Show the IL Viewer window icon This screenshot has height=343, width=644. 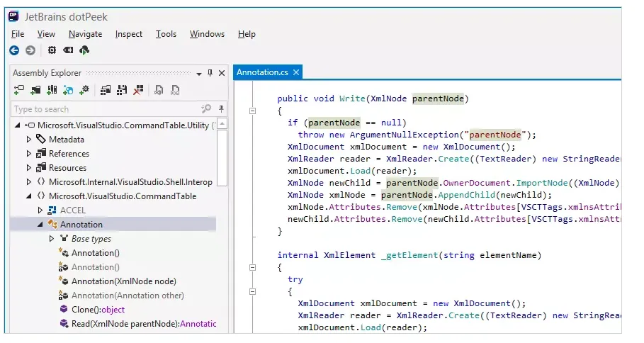pos(68,50)
